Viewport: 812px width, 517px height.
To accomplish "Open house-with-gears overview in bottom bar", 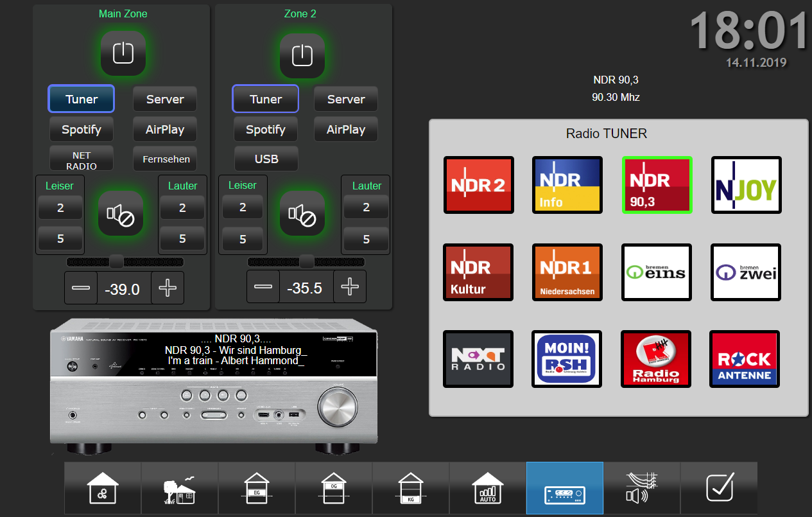I will tap(103, 488).
